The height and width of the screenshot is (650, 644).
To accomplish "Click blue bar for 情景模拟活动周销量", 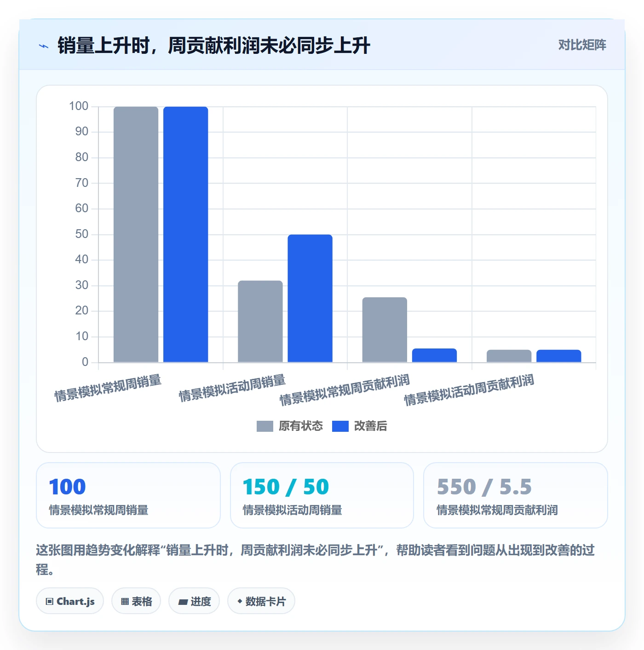I will pos(310,298).
